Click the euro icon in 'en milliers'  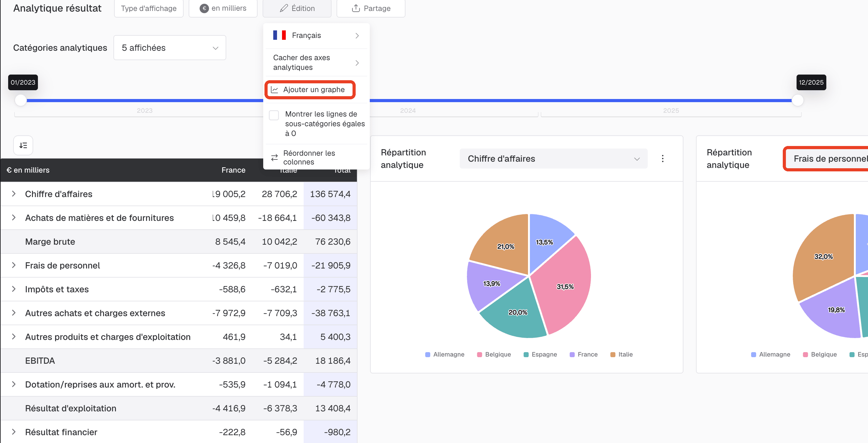pos(204,8)
